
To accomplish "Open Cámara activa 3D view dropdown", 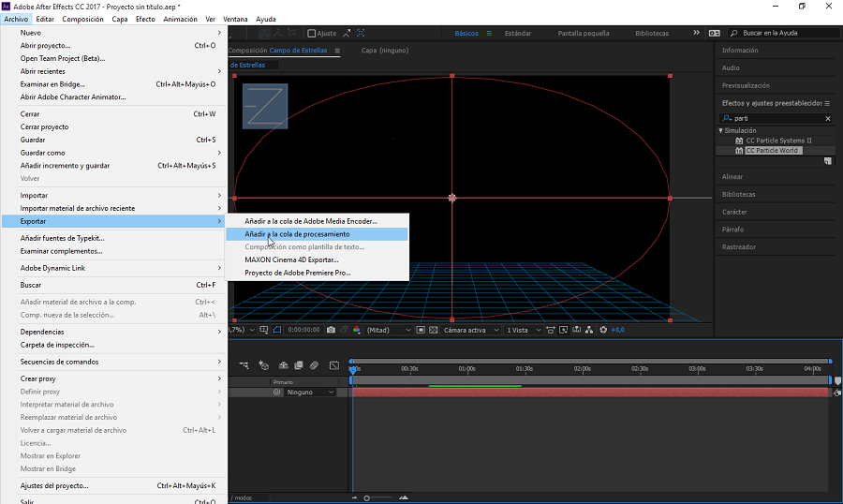I will coord(471,330).
